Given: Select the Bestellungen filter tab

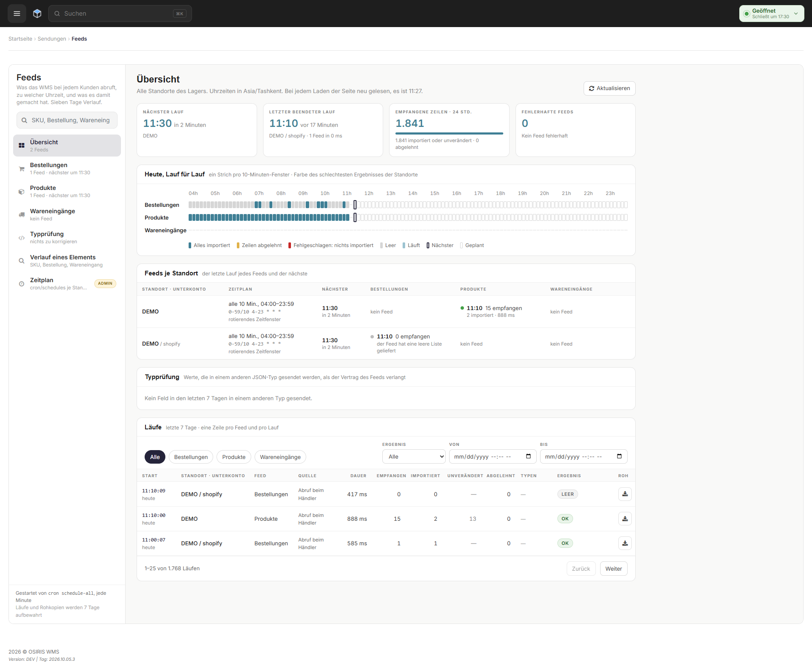Looking at the screenshot, I should pos(191,457).
